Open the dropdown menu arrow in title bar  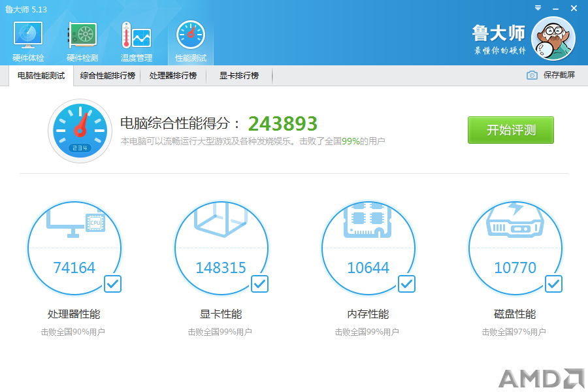[538, 8]
